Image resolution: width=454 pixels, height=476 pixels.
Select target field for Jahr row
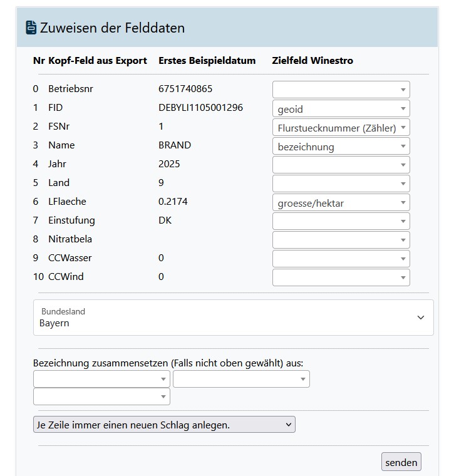[x=341, y=165]
